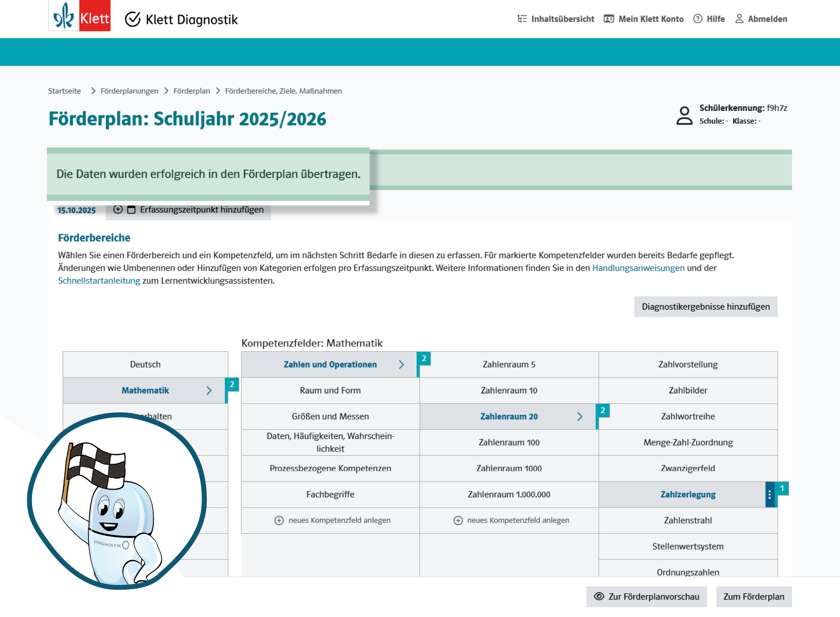
Task: Click the chevron beside Zahlenraum 20
Action: (580, 417)
